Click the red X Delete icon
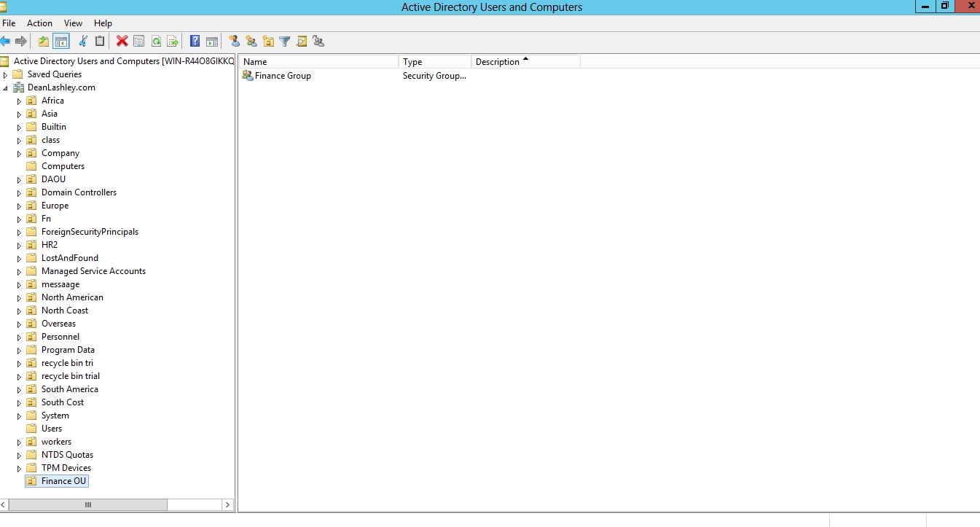 122,42
